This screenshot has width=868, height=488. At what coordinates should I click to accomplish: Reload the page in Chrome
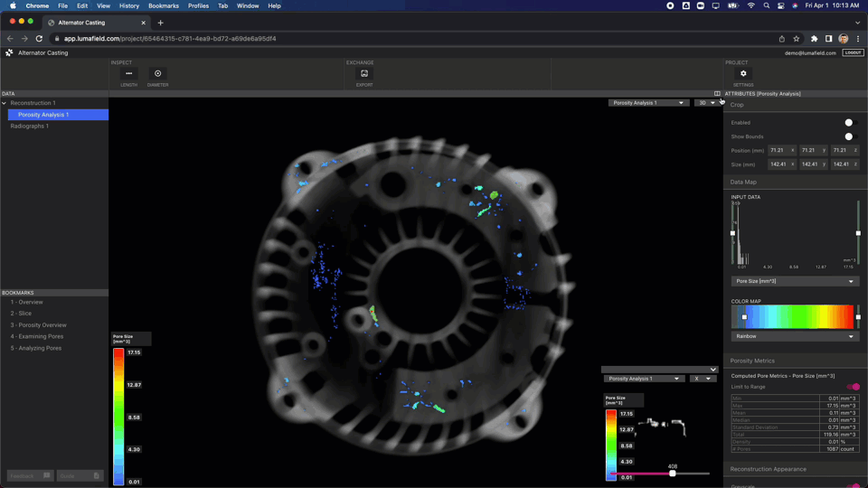(39, 39)
